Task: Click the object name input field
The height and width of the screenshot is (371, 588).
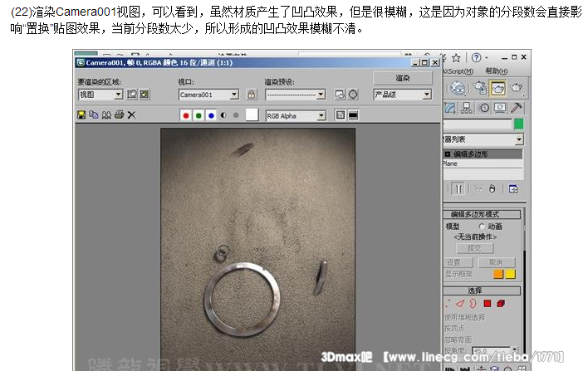Action: click(478, 124)
